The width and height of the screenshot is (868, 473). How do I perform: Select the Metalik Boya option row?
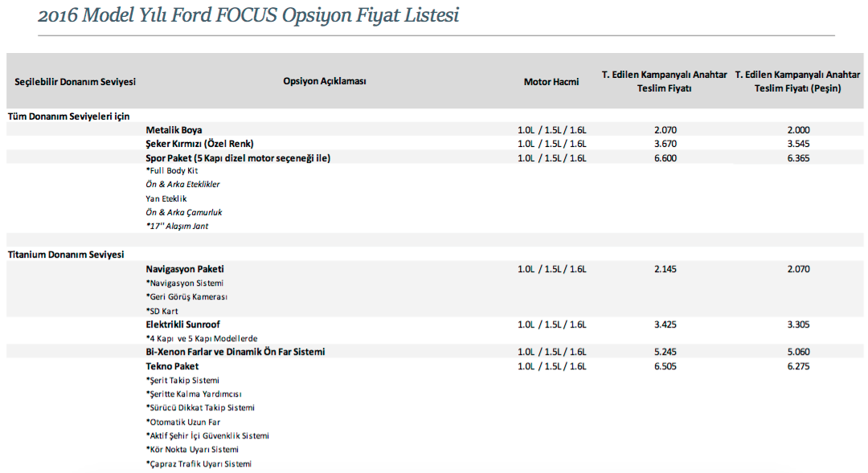[x=435, y=130]
